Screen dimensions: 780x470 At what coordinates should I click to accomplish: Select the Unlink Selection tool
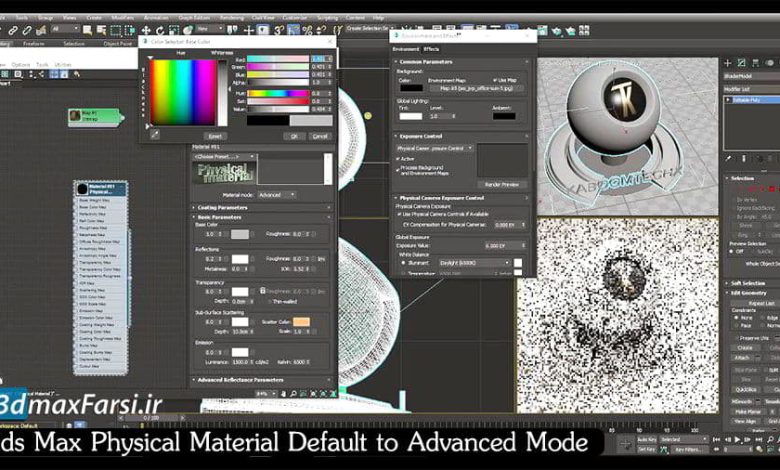pos(26,30)
